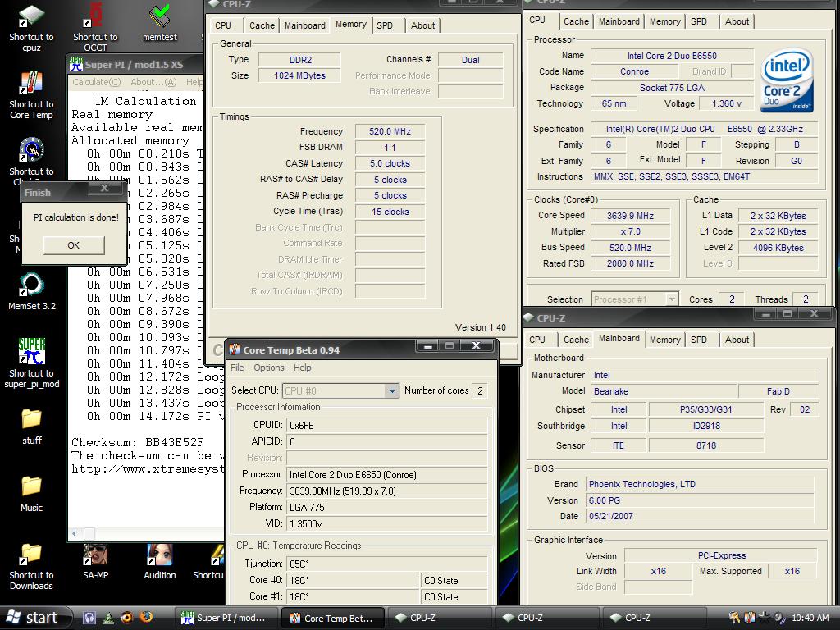Viewport: 840px width, 630px height.
Task: Click the Core Temp Frequency field
Action: point(387,491)
